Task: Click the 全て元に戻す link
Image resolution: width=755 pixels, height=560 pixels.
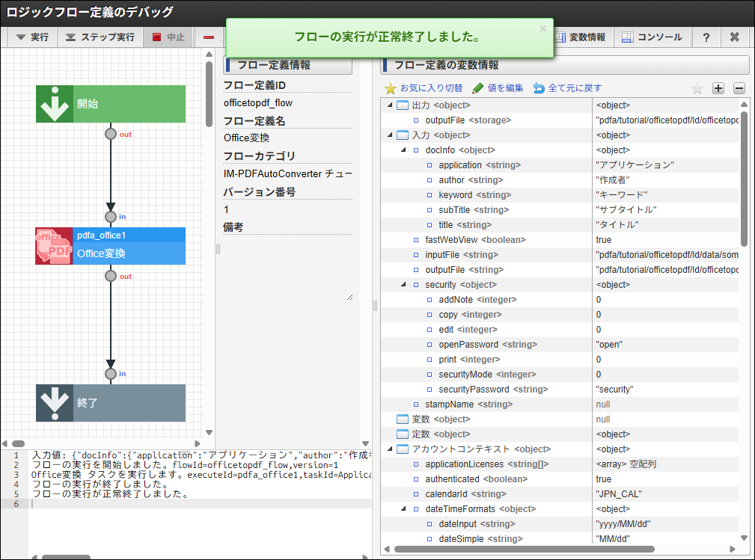Action: tap(567, 88)
